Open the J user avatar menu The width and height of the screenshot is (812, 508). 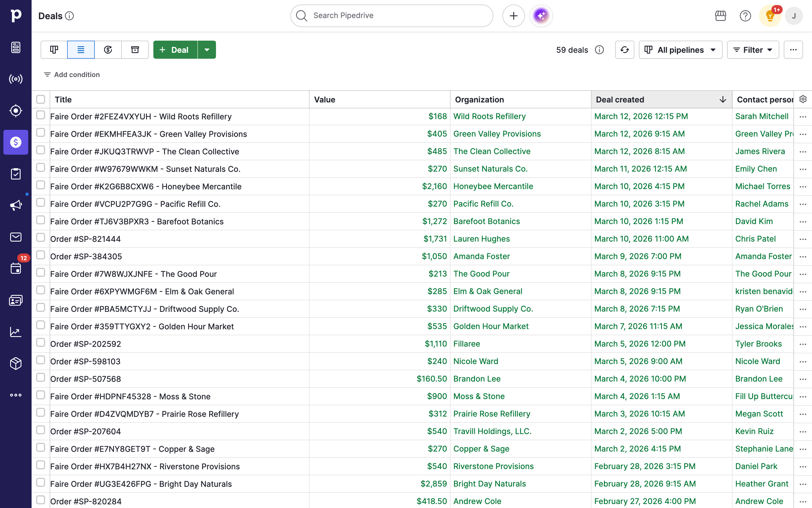tap(794, 16)
